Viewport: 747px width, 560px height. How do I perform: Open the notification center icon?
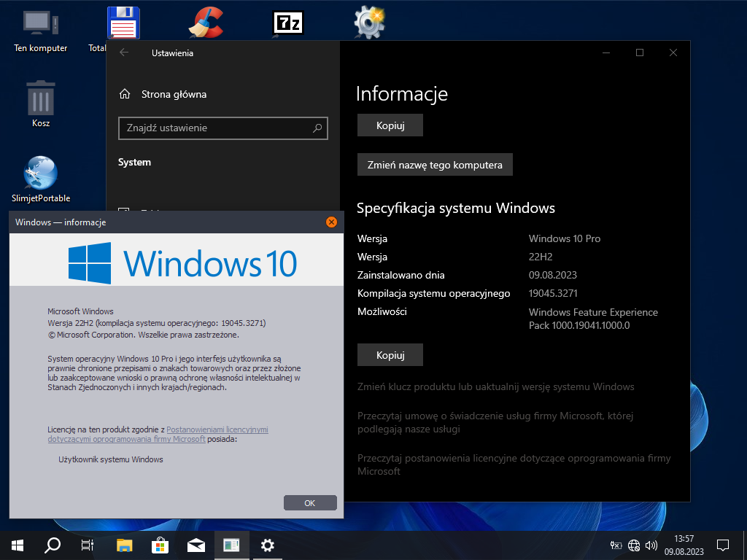click(x=723, y=545)
